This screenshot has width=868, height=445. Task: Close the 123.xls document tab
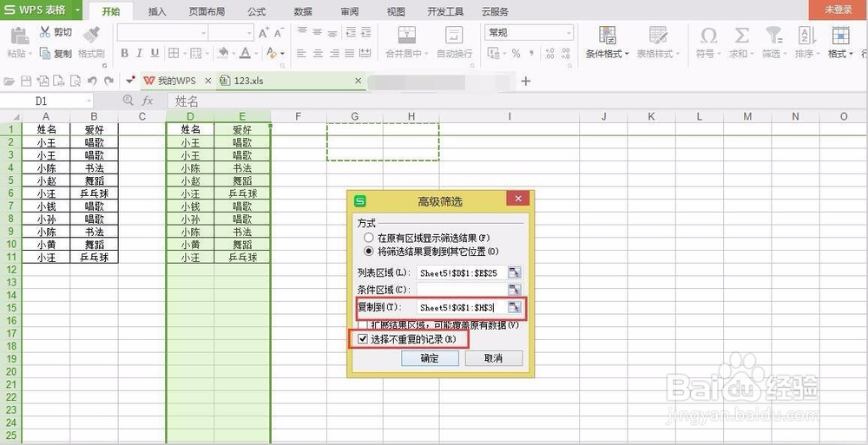(x=358, y=81)
